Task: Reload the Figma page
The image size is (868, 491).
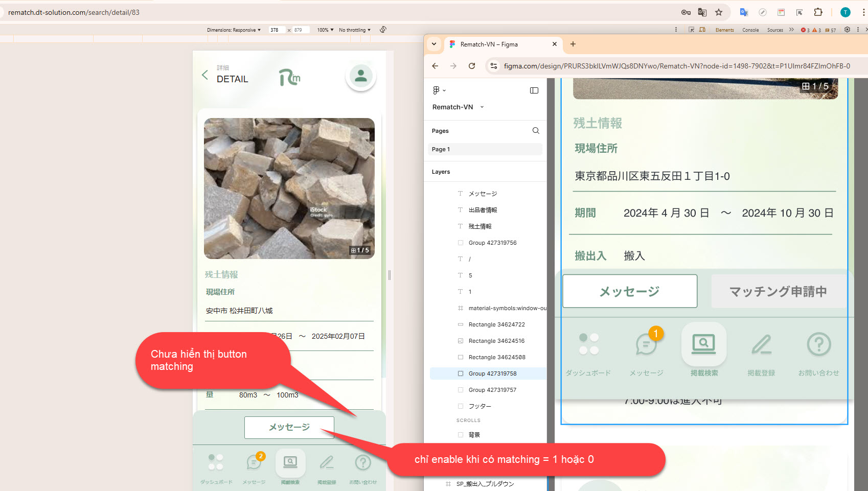Action: pyautogui.click(x=472, y=66)
